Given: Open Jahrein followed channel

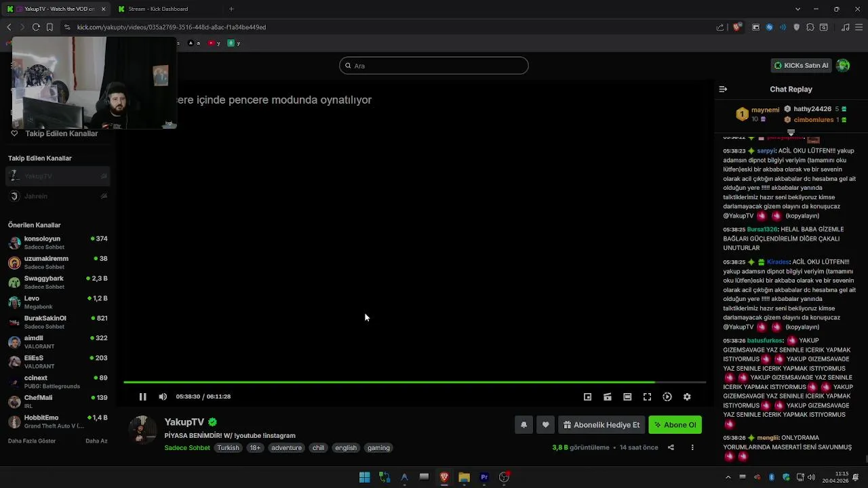Looking at the screenshot, I should coord(58,196).
